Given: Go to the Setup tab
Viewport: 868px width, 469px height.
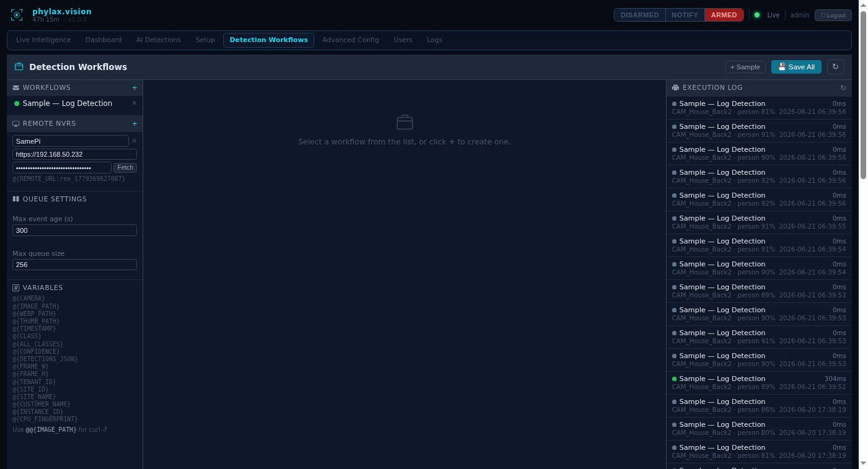Looking at the screenshot, I should click(205, 40).
